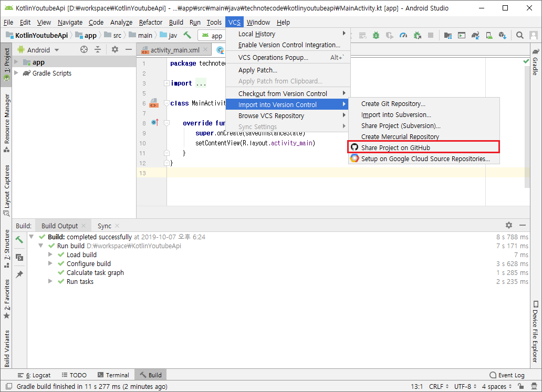The width and height of the screenshot is (542, 392).
Task: Click the green Debug app bug icon
Action: pyautogui.click(x=376, y=35)
